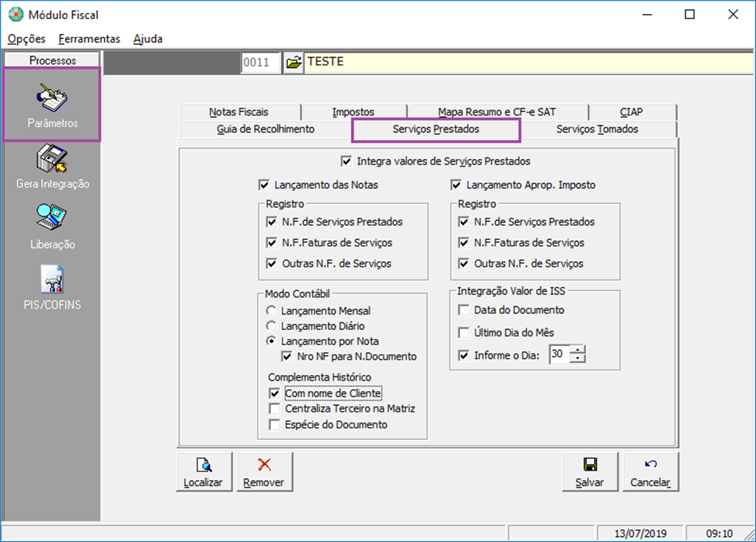Click the company code field 0011

pyautogui.click(x=261, y=62)
